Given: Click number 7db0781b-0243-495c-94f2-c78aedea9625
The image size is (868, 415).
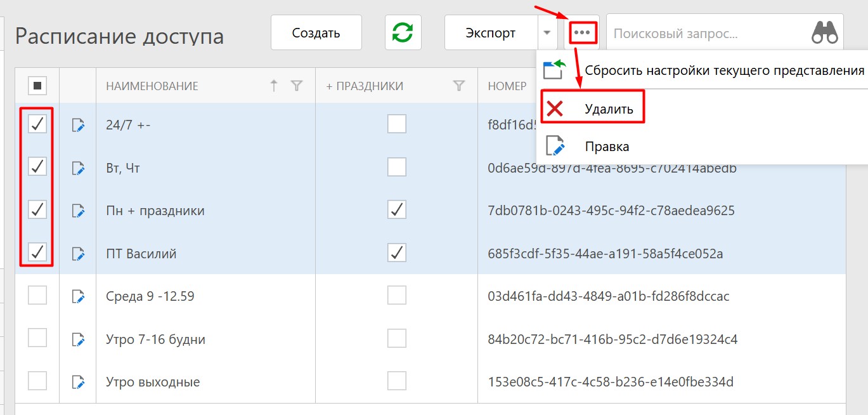Looking at the screenshot, I should 611,211.
